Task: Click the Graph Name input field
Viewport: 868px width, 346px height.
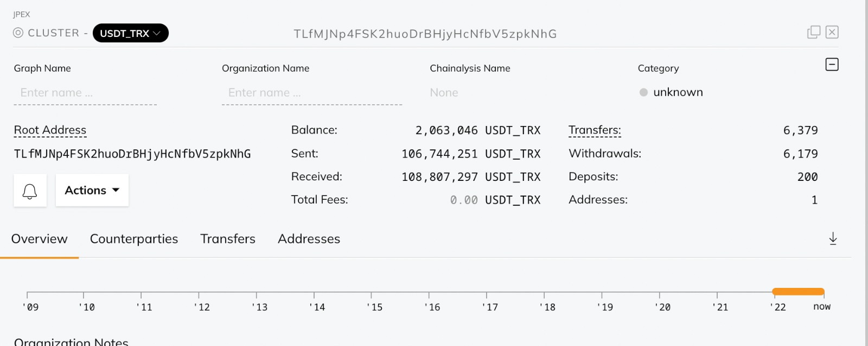Action: click(84, 92)
